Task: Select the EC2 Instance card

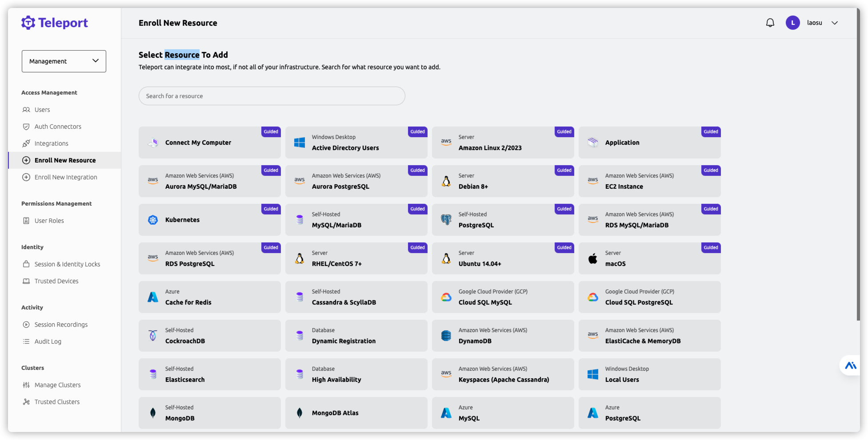Action: click(x=650, y=181)
